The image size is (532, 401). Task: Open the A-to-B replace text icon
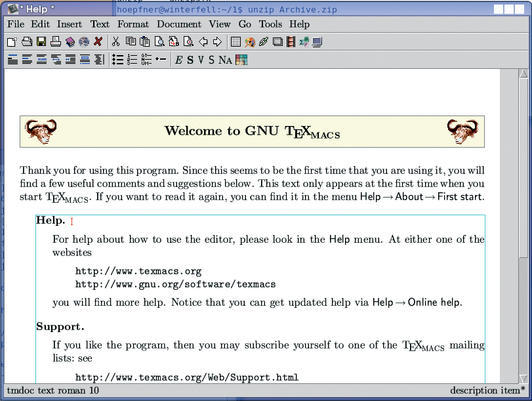click(174, 42)
